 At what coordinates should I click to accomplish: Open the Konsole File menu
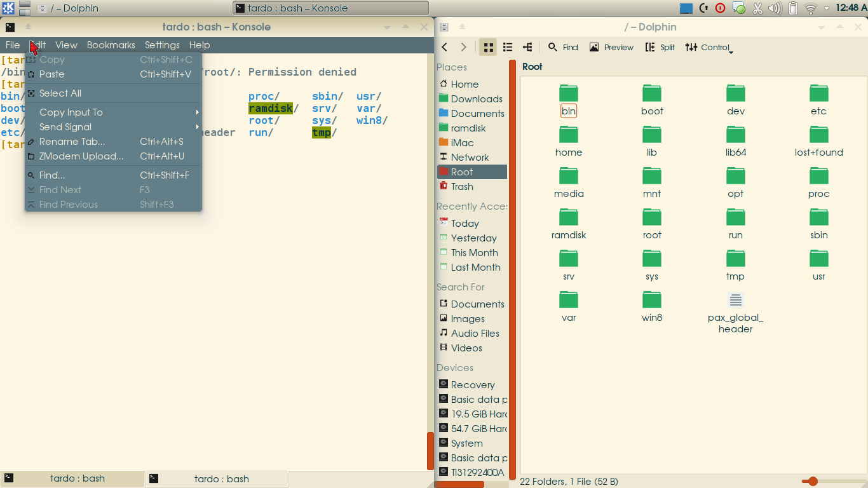(x=13, y=44)
